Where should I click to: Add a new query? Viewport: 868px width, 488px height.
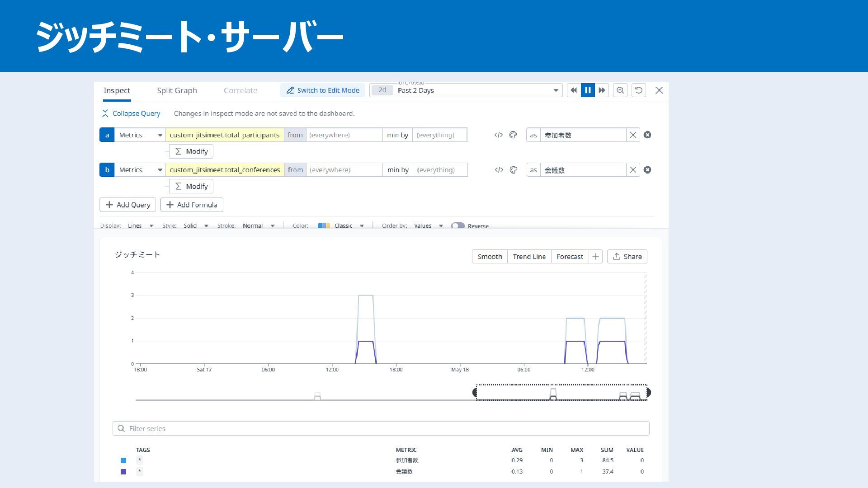click(127, 205)
